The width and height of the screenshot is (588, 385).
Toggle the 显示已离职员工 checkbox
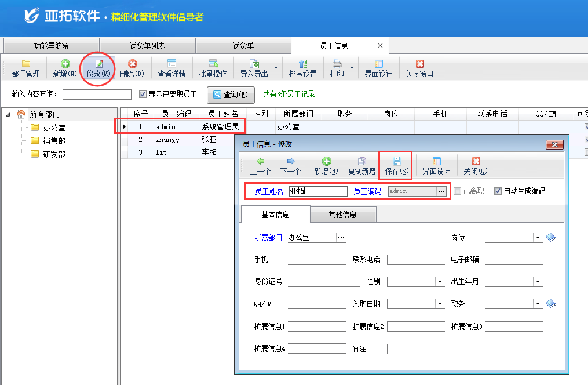click(x=143, y=94)
